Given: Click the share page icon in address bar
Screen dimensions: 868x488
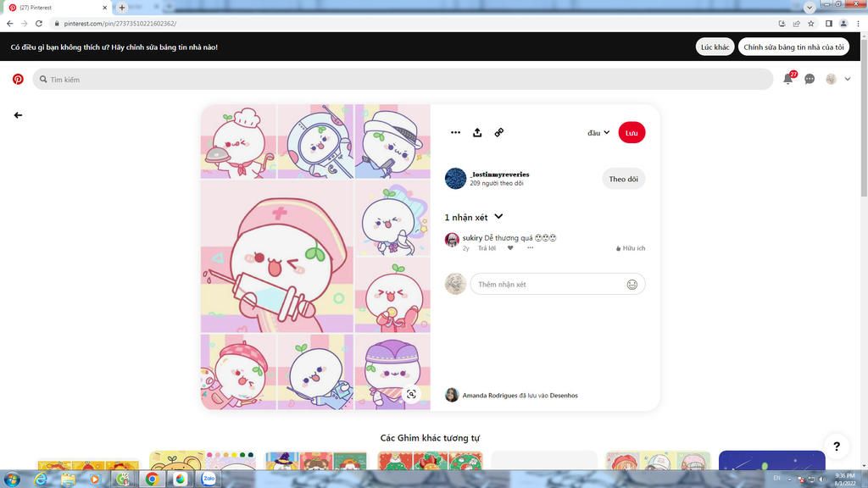Looking at the screenshot, I should 797,23.
